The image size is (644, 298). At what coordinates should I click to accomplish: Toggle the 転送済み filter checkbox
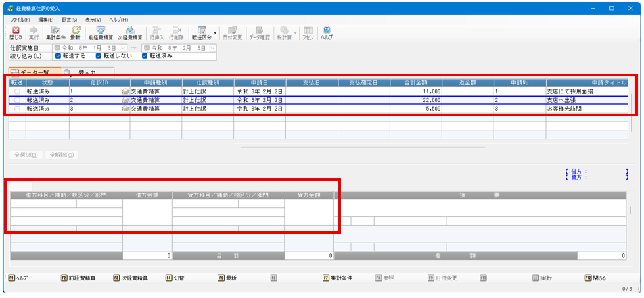[x=144, y=56]
